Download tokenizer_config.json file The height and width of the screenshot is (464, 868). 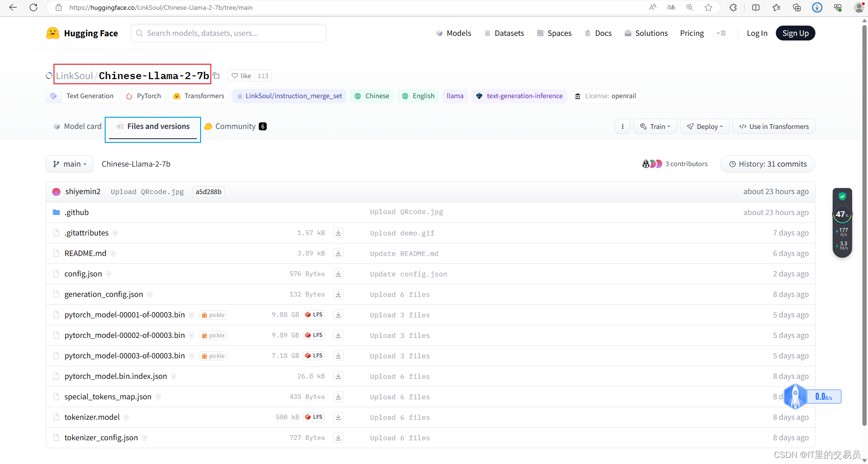pyautogui.click(x=338, y=437)
